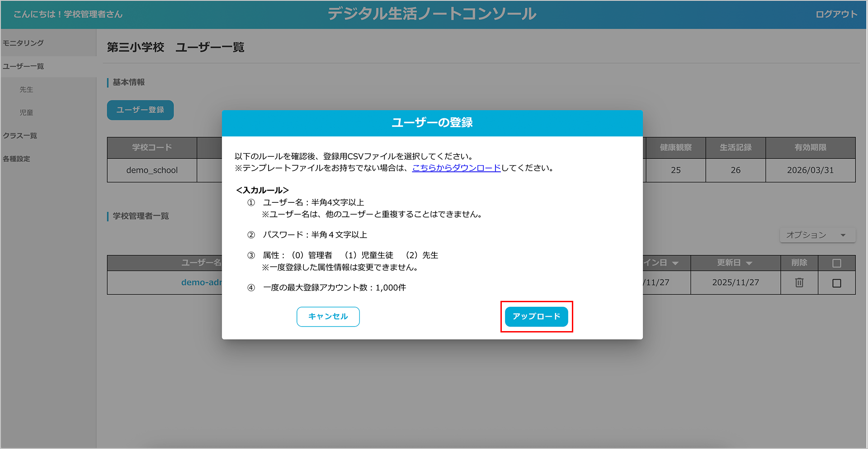
Task: Click ログアウト in the header
Action: (836, 14)
